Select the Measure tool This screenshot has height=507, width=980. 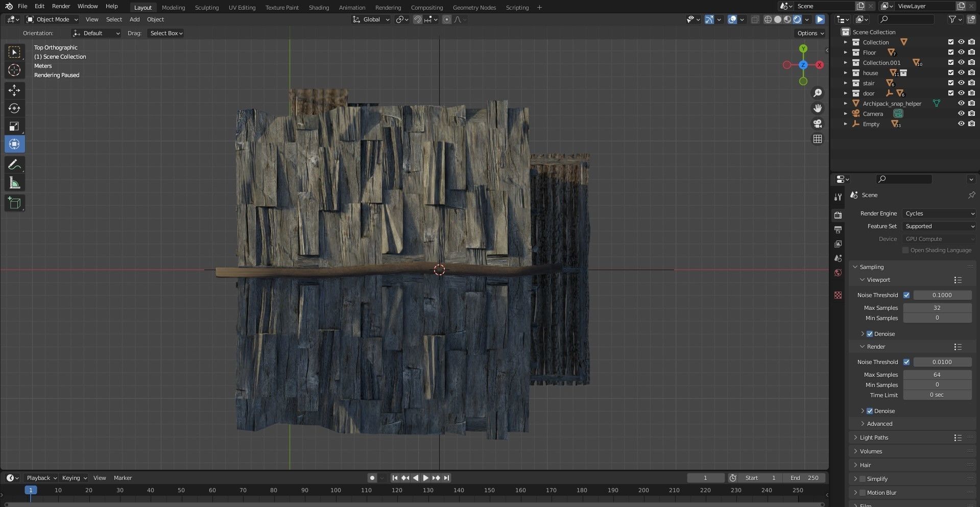coord(14,183)
